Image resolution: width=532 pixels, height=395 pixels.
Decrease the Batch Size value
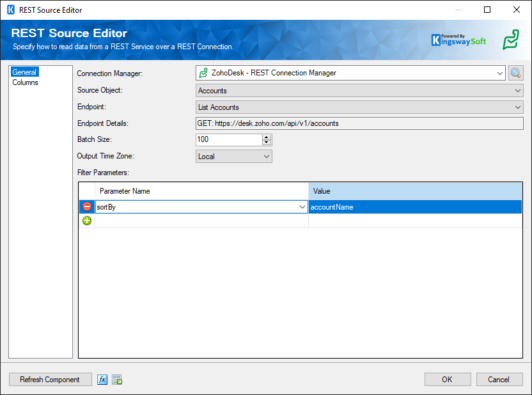click(267, 143)
